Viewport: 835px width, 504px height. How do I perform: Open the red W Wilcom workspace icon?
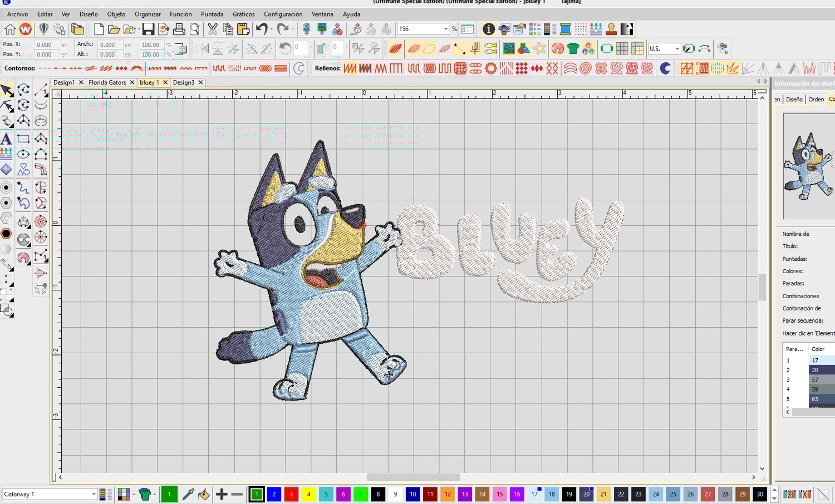pyautogui.click(x=26, y=29)
